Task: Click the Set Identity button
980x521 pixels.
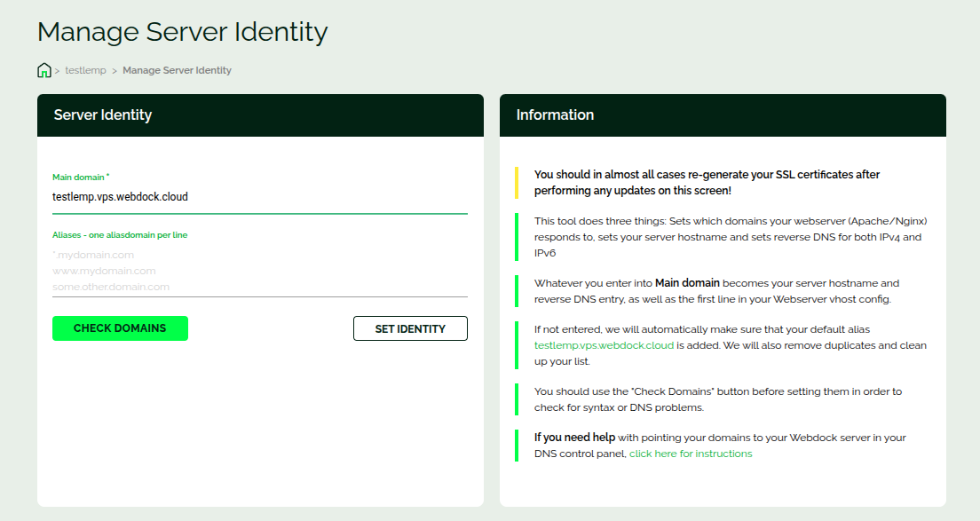Action: point(410,328)
